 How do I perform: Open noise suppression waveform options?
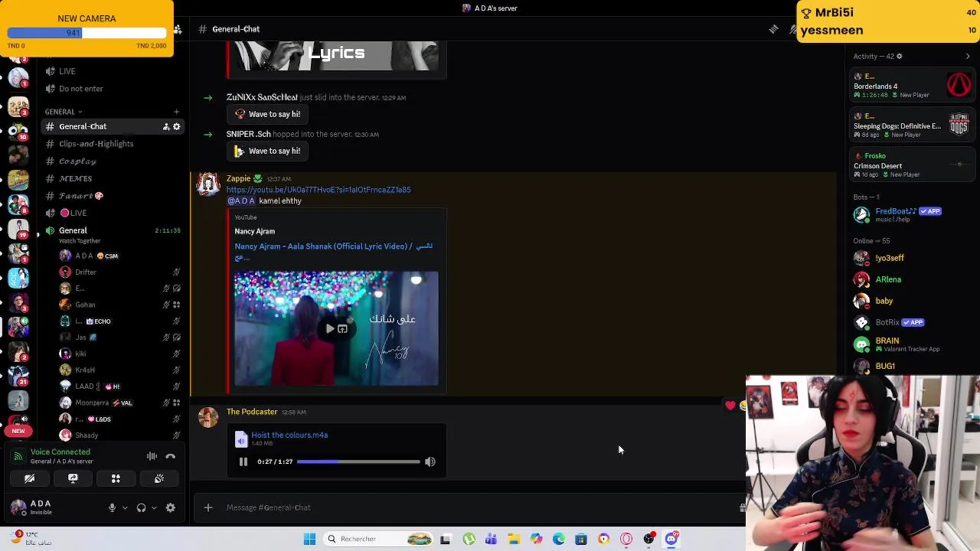pos(152,456)
